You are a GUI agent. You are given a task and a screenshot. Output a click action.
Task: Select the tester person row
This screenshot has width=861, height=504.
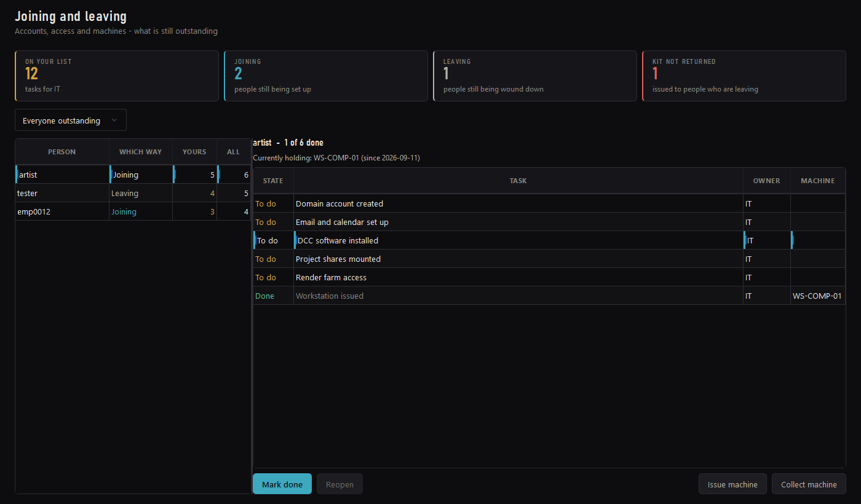pyautogui.click(x=133, y=193)
